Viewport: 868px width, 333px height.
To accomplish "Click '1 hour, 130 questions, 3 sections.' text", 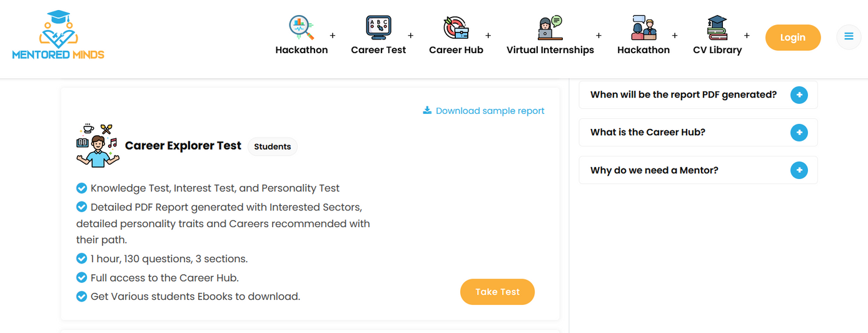I will (169, 259).
